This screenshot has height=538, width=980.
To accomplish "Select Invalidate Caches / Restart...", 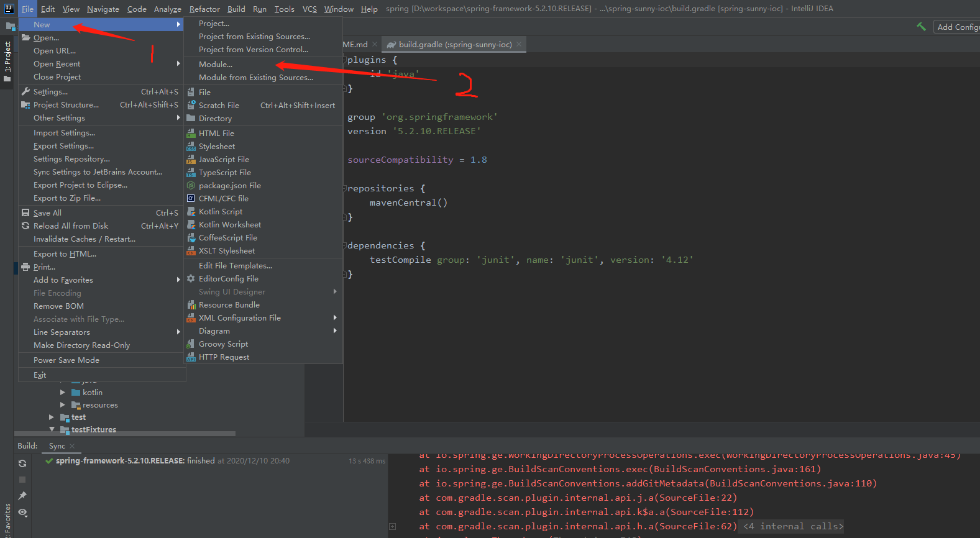I will pos(102,239).
